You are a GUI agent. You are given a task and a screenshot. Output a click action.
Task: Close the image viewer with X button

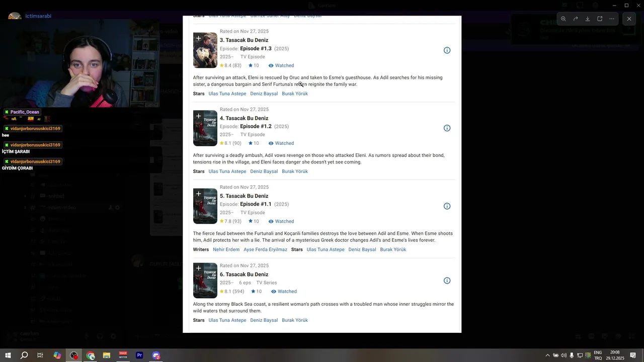point(629,19)
